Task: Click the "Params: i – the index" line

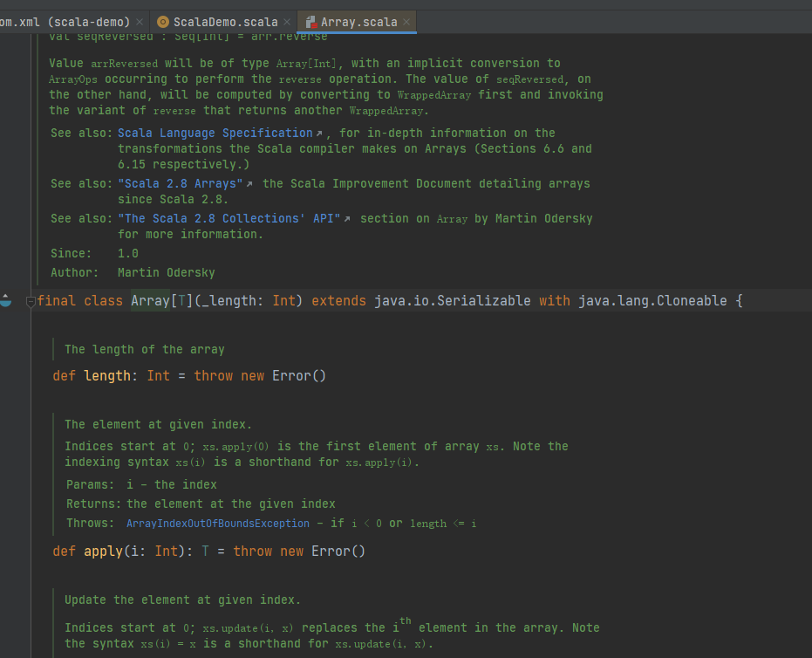Action: (141, 485)
